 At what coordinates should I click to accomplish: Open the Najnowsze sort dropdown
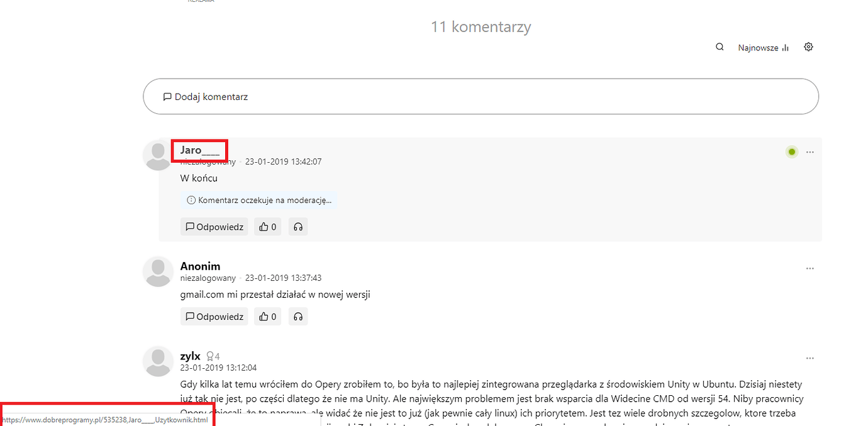click(x=763, y=48)
